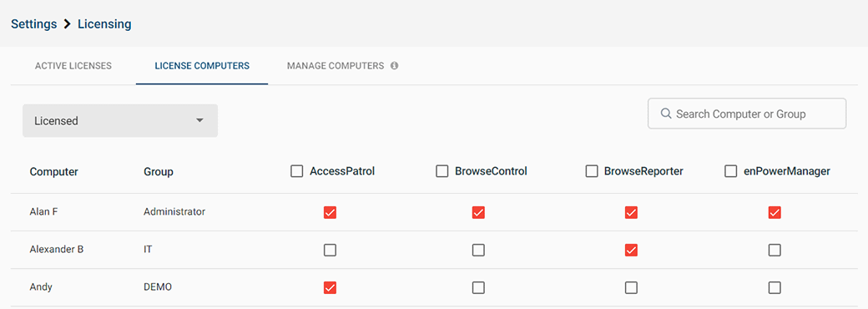Go back to Settings via breadcrumb
Image resolution: width=868 pixels, height=309 pixels.
click(34, 24)
